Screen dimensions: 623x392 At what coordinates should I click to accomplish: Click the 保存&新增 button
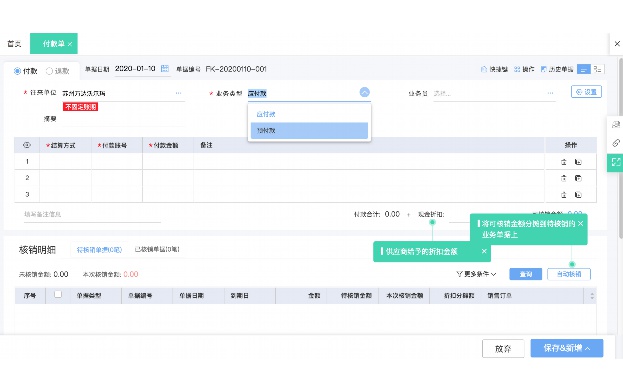click(x=567, y=348)
